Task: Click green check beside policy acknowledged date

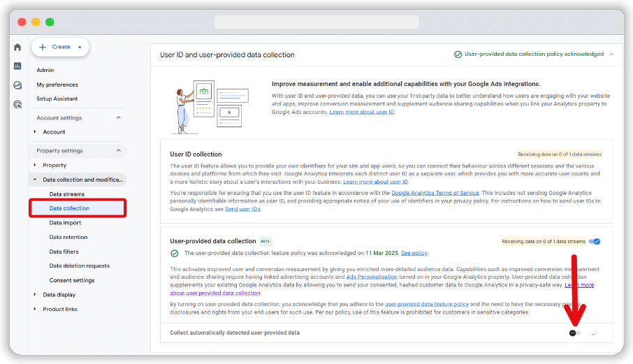Action: pyautogui.click(x=175, y=254)
